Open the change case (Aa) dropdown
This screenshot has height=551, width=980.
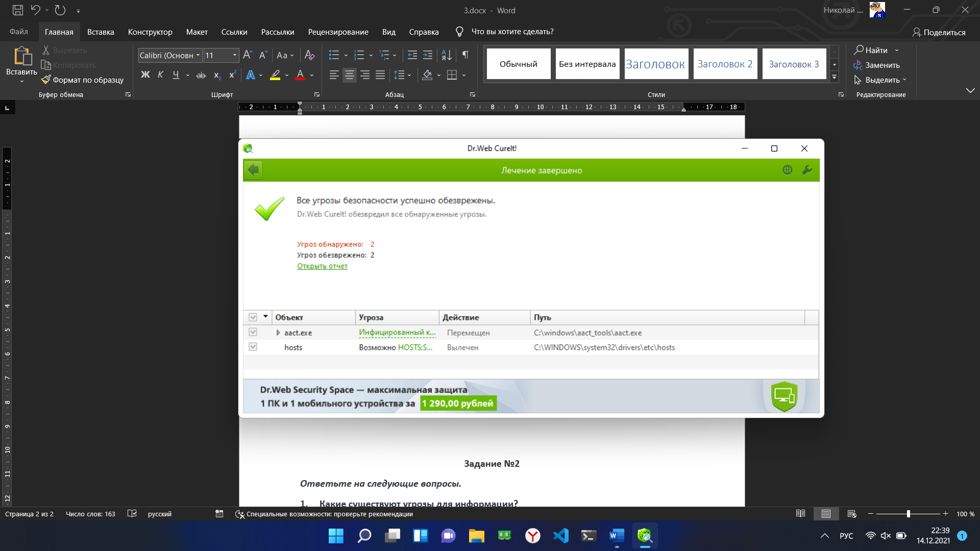point(285,55)
